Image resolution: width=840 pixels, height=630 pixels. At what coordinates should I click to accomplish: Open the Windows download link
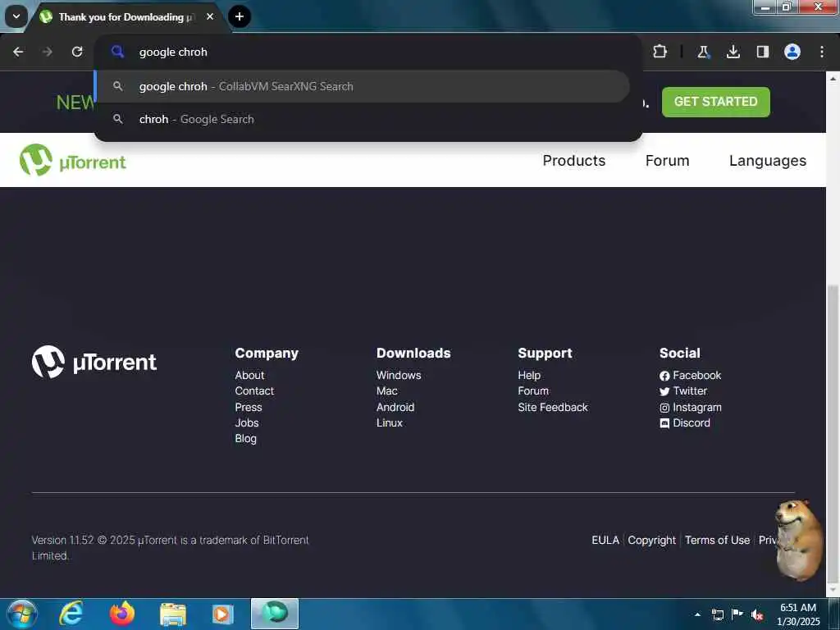click(399, 376)
